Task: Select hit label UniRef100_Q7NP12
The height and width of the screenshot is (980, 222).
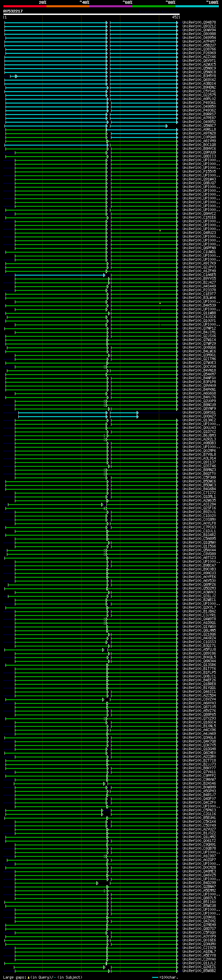Action: 199,328
